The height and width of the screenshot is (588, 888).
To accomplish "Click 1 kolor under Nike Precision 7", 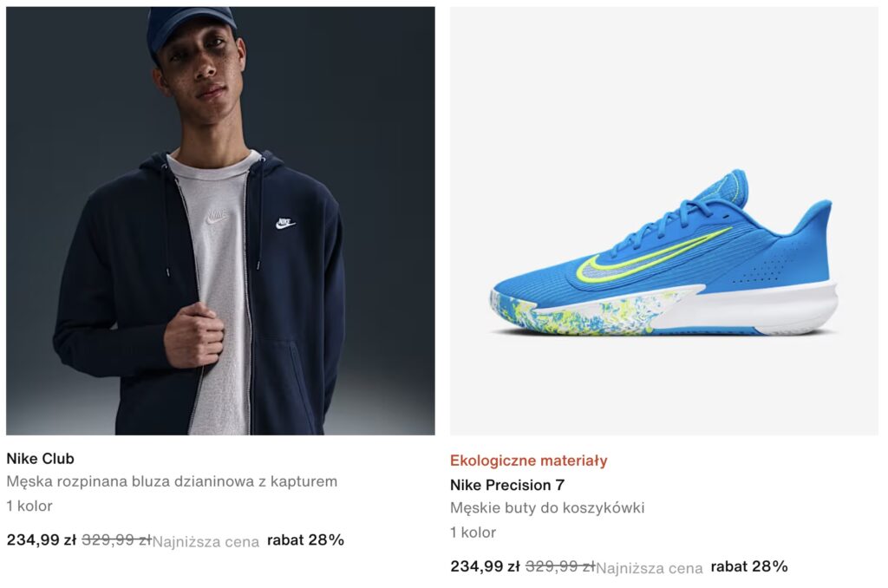I will point(473,532).
